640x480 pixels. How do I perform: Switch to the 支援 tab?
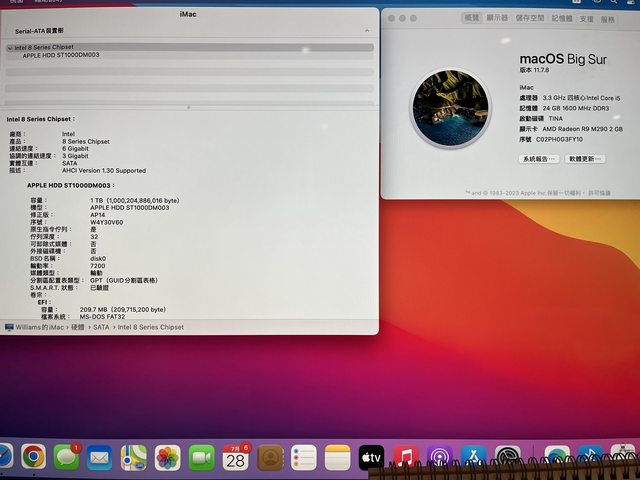point(586,19)
